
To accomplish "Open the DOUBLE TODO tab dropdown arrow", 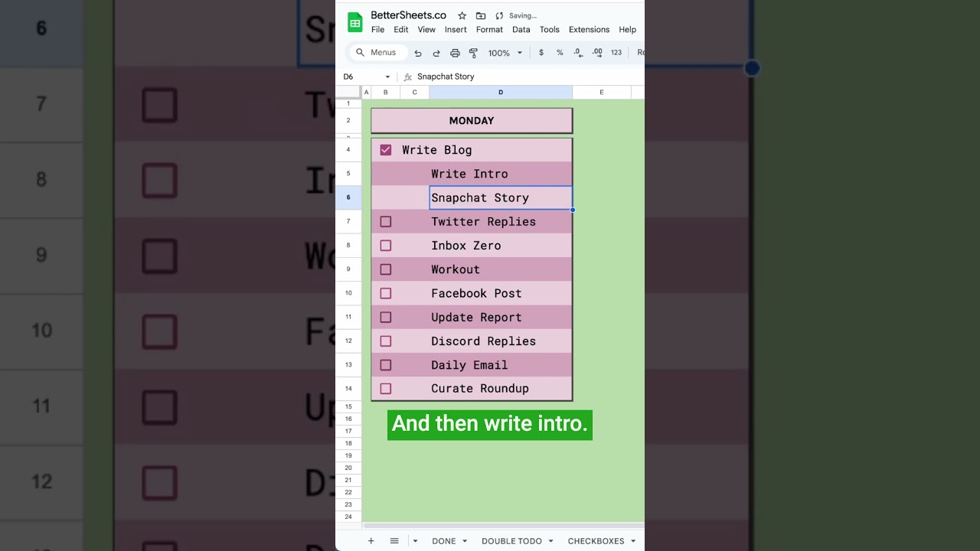I will (x=550, y=541).
